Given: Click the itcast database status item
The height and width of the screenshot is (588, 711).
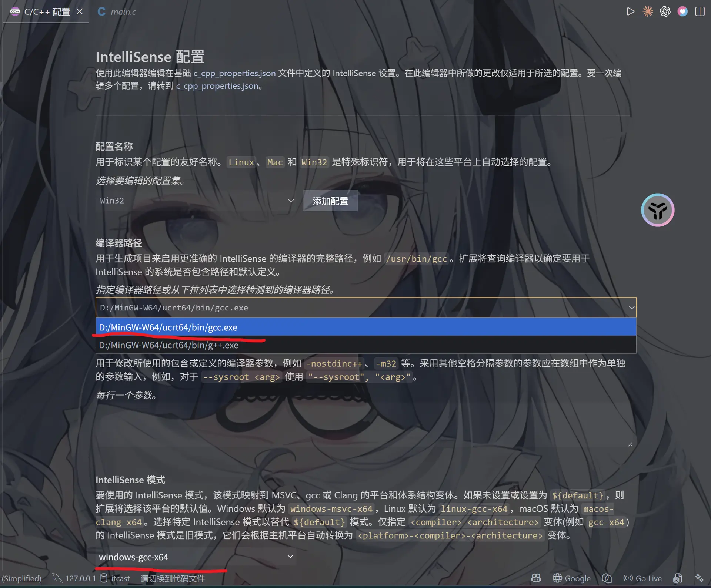Looking at the screenshot, I should pos(115,578).
